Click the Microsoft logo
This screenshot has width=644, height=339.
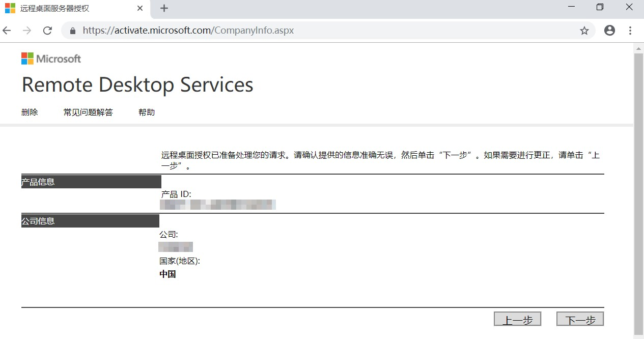[51, 59]
